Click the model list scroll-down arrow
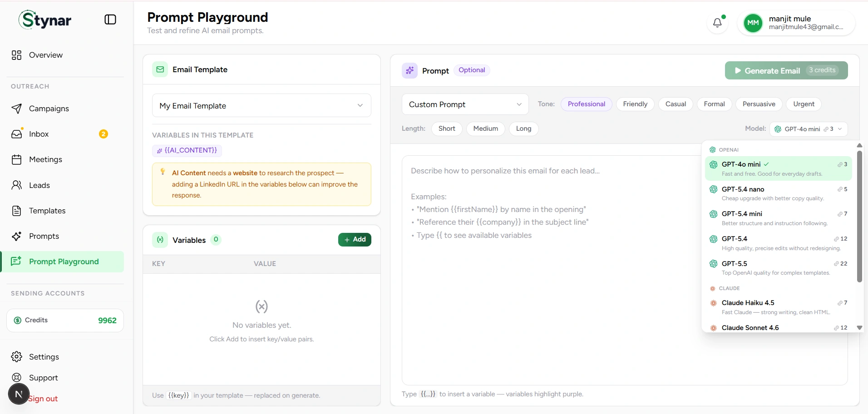 pos(859,328)
